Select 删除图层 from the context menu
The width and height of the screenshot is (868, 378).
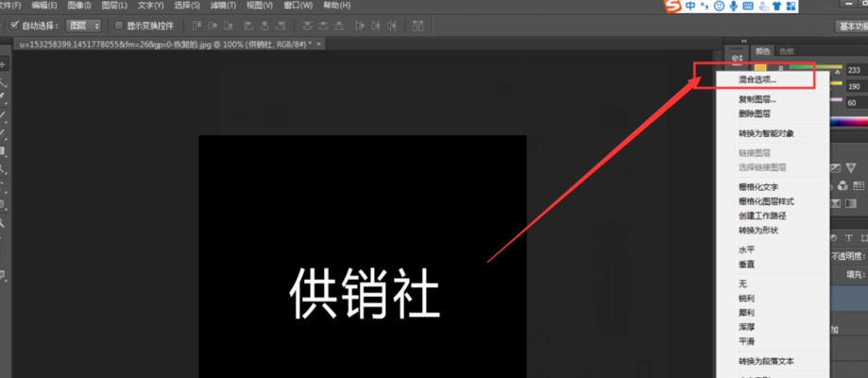(x=773, y=114)
